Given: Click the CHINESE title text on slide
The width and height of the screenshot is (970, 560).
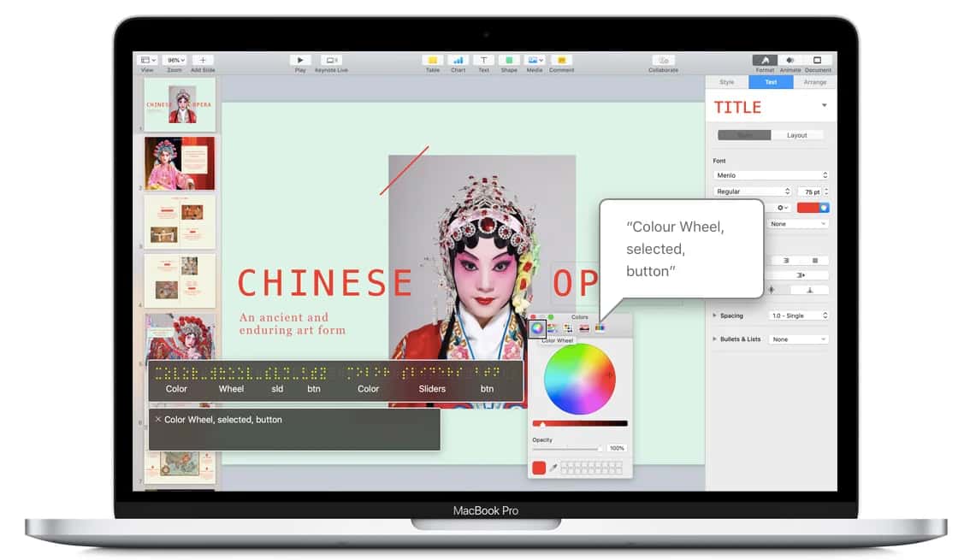Looking at the screenshot, I should [x=325, y=283].
